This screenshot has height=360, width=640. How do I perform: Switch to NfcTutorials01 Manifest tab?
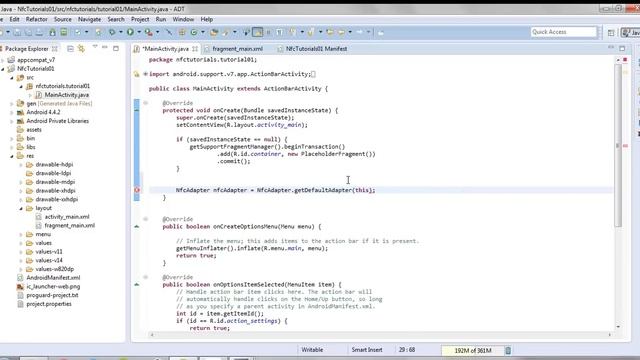[316, 49]
